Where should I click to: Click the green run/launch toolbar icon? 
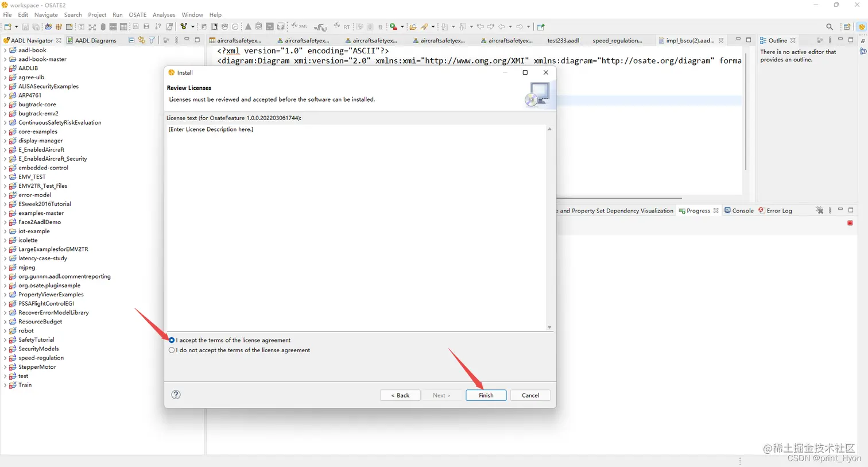coord(393,26)
